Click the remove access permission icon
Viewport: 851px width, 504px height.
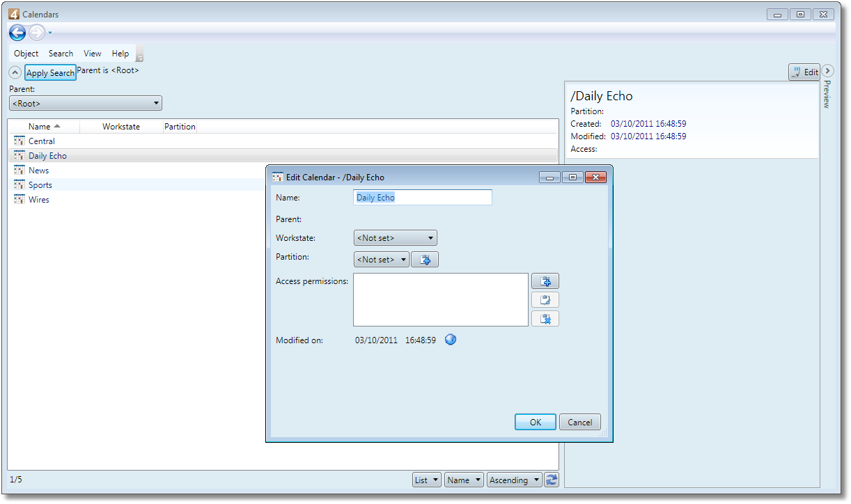click(545, 319)
